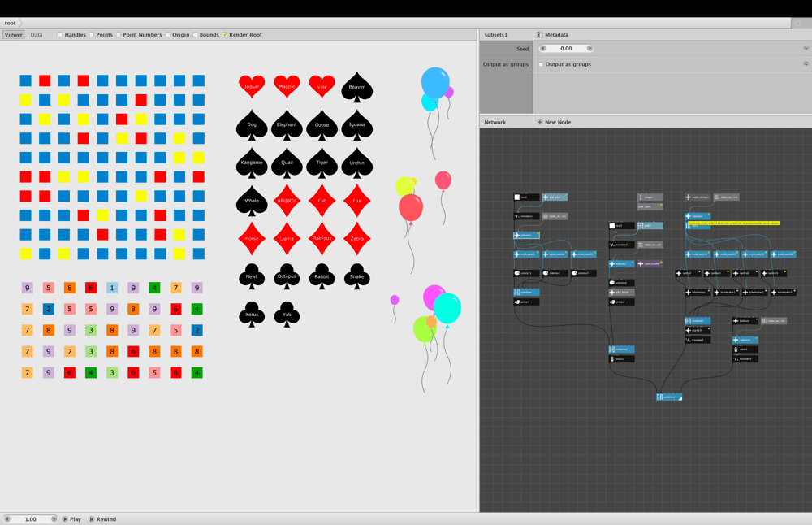The image size is (812, 525).
Task: Decrease the Seed value with left arrow
Action: click(542, 48)
